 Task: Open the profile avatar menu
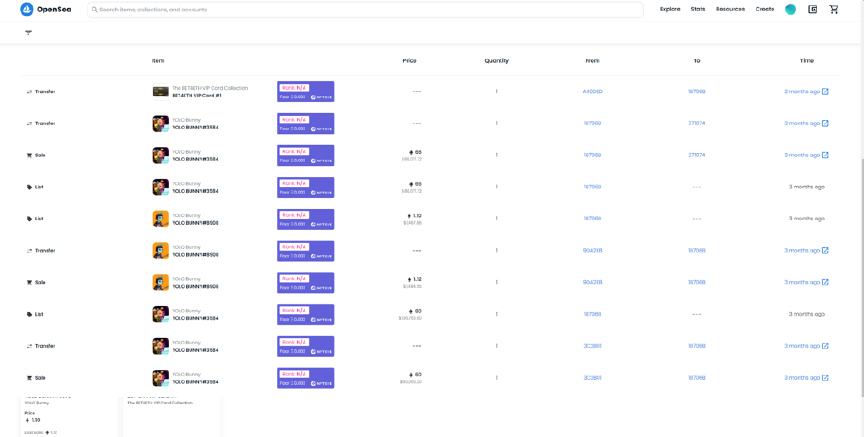(x=790, y=9)
